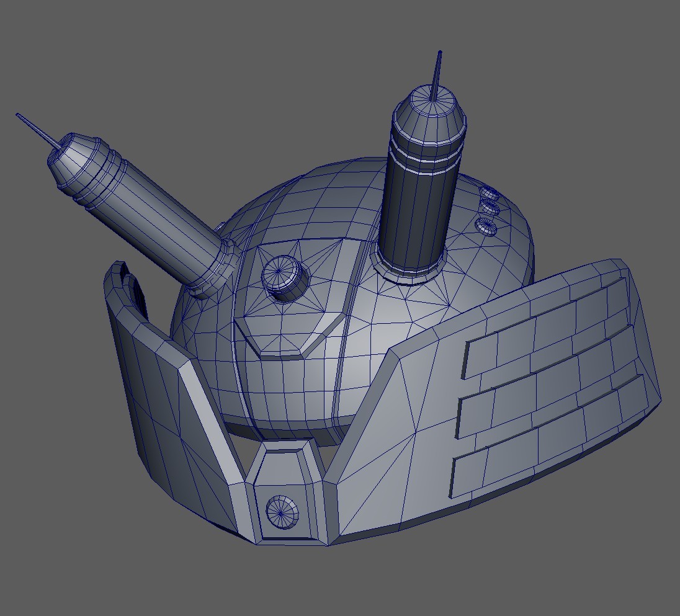Select the angled cylinder barrel on the left
The width and height of the screenshot is (680, 616).
(x=143, y=215)
